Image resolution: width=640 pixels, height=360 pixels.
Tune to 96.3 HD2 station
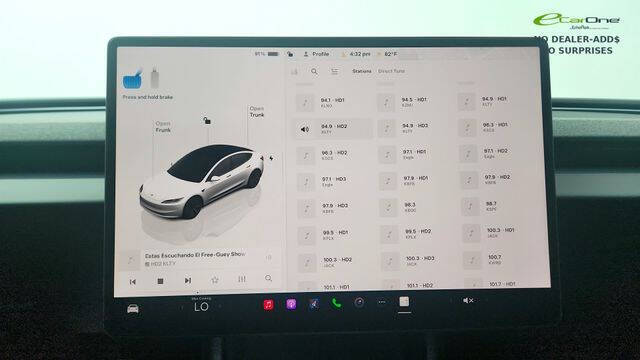tap(334, 156)
